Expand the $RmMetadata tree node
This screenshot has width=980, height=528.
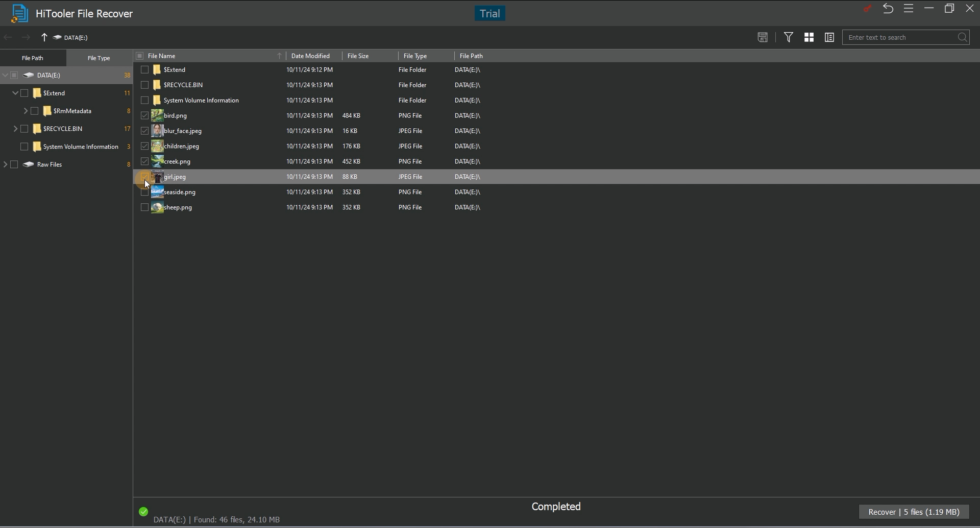point(26,111)
